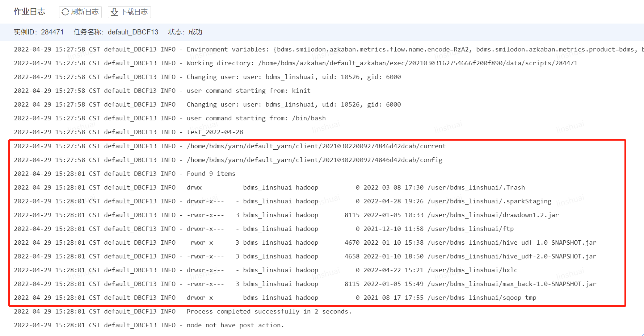Click the 下载日志 button to save the log
Screen dimensions: 644x336
129,12
